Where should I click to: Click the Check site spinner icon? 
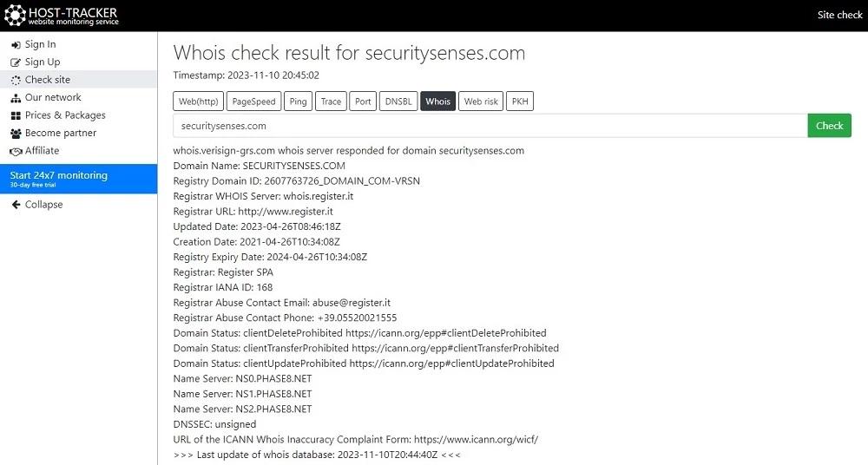pos(16,81)
